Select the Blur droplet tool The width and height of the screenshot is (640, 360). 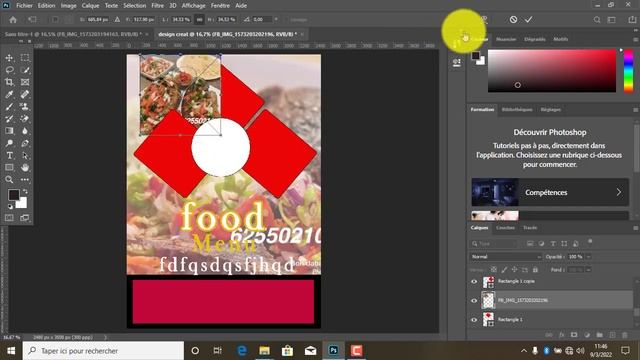pyautogui.click(x=25, y=131)
